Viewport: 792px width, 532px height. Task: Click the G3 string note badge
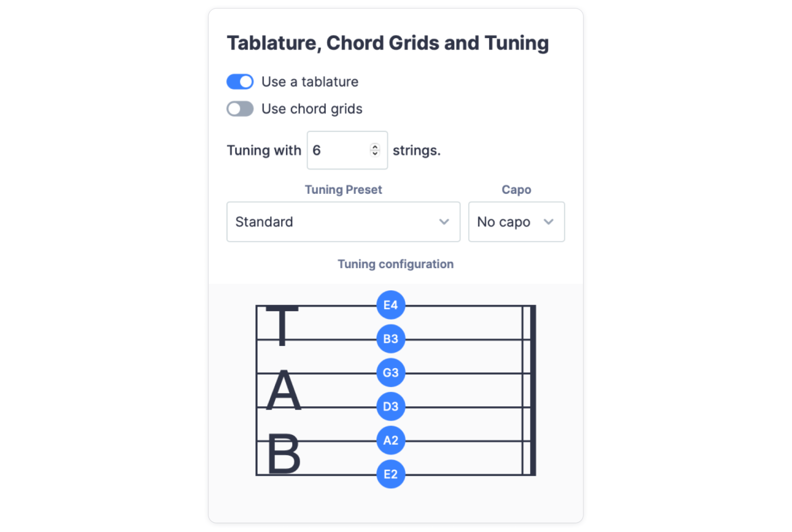coord(390,372)
